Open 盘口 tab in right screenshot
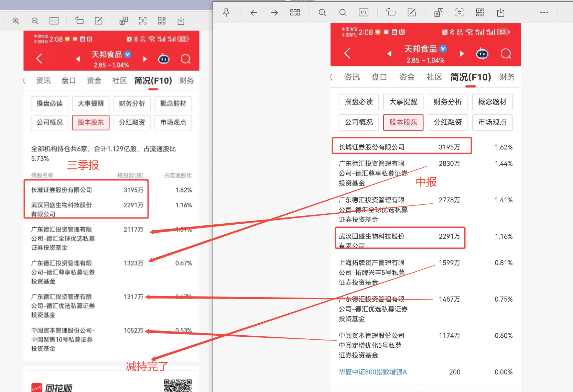Image resolution: width=573 pixels, height=392 pixels. (379, 77)
